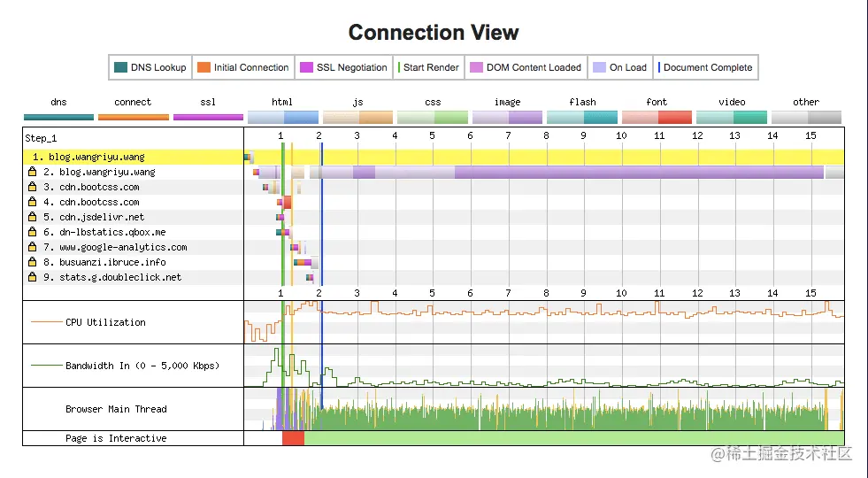Screen dimensions: 868x478
Task: Click the lock icon beside stats.g.doubleclick.net
Action: click(x=33, y=276)
